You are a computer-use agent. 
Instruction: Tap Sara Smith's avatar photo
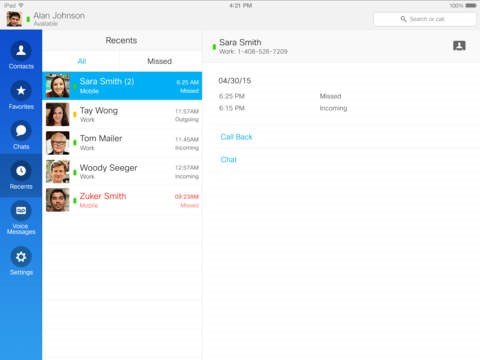(x=58, y=86)
